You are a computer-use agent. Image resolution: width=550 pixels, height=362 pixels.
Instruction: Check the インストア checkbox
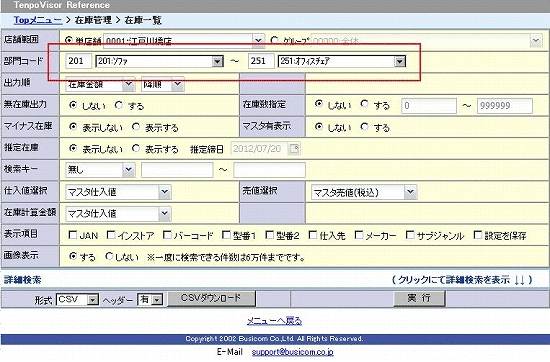coord(111,235)
